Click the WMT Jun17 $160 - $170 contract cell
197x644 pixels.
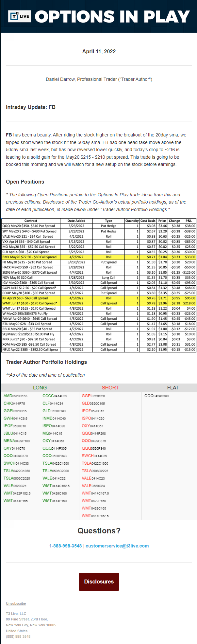(x=30, y=303)
